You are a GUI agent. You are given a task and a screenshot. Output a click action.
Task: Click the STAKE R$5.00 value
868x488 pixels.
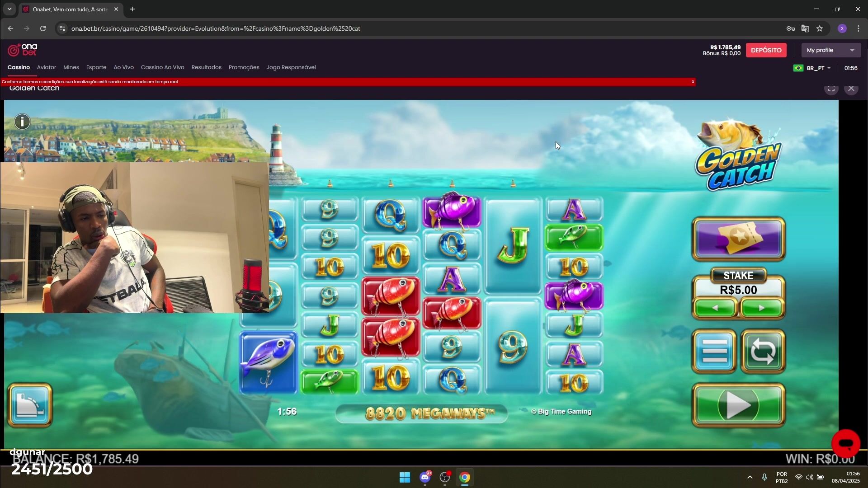(x=738, y=290)
